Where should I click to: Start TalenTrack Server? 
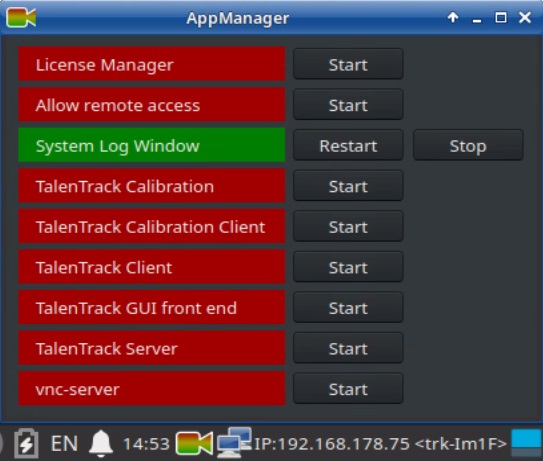click(348, 348)
